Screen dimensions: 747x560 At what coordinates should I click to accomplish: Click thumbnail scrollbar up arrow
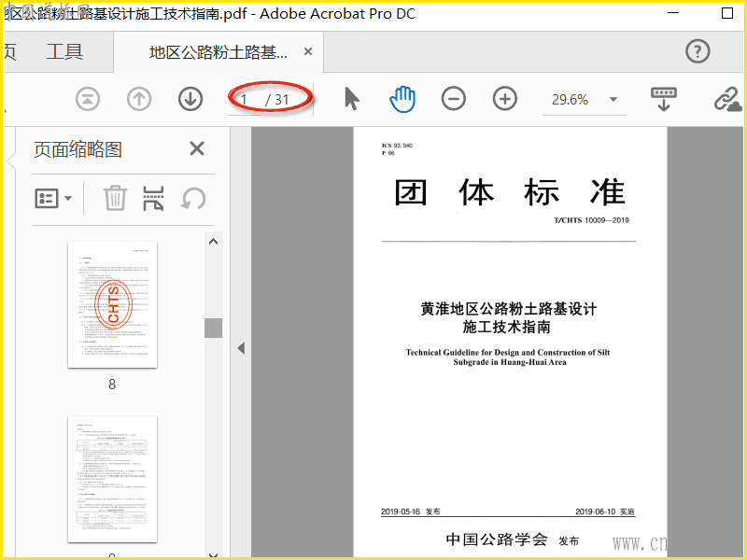click(x=214, y=242)
